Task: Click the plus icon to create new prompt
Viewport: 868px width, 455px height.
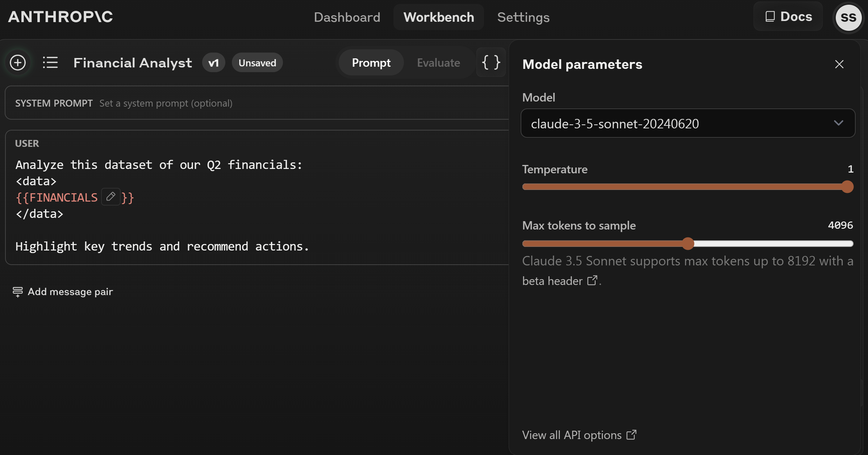Action: [18, 63]
